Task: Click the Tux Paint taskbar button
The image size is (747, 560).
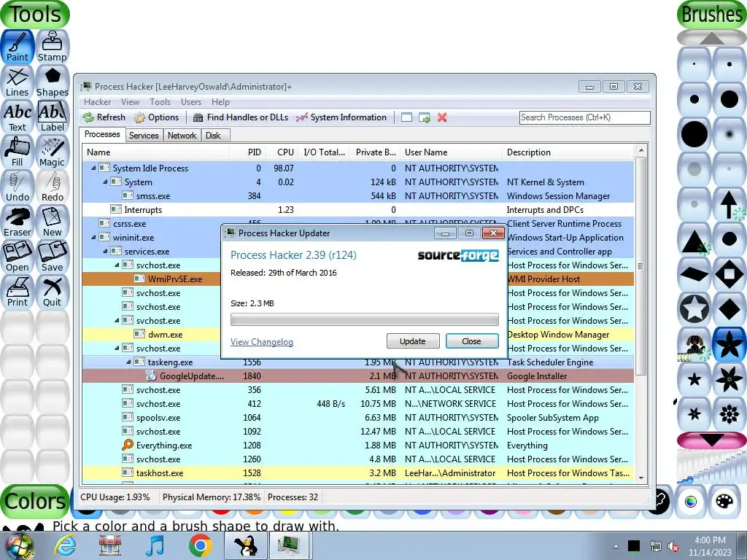Action: [245, 545]
